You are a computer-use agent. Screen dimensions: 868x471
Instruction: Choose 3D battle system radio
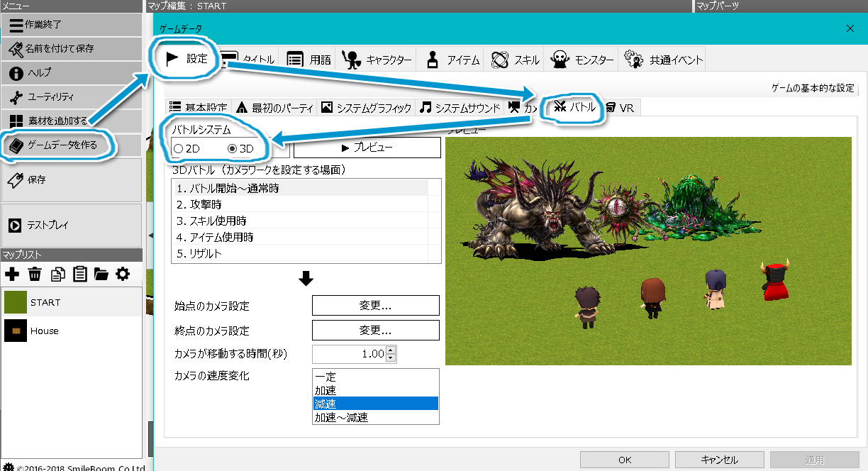240,148
